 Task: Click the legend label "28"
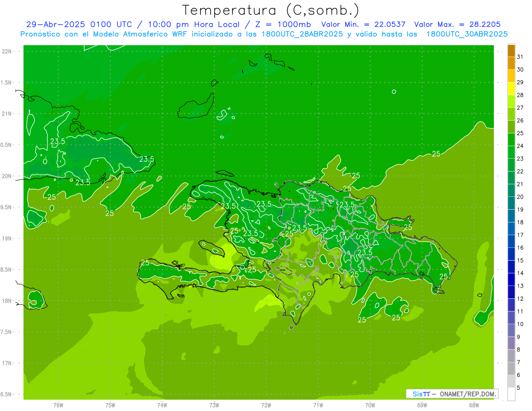pos(520,95)
